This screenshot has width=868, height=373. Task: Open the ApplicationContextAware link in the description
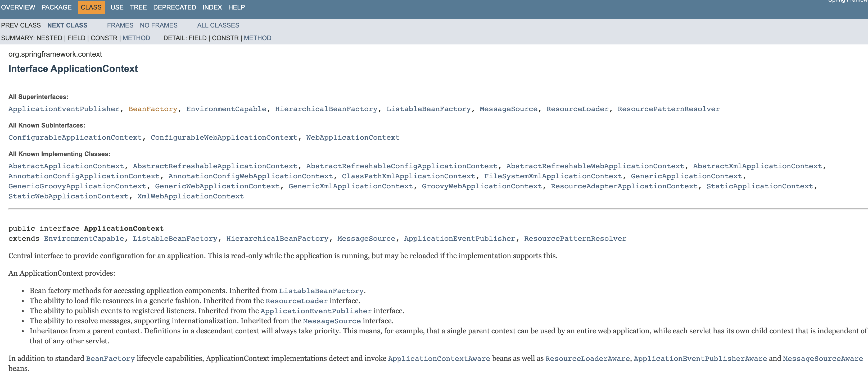439,358
